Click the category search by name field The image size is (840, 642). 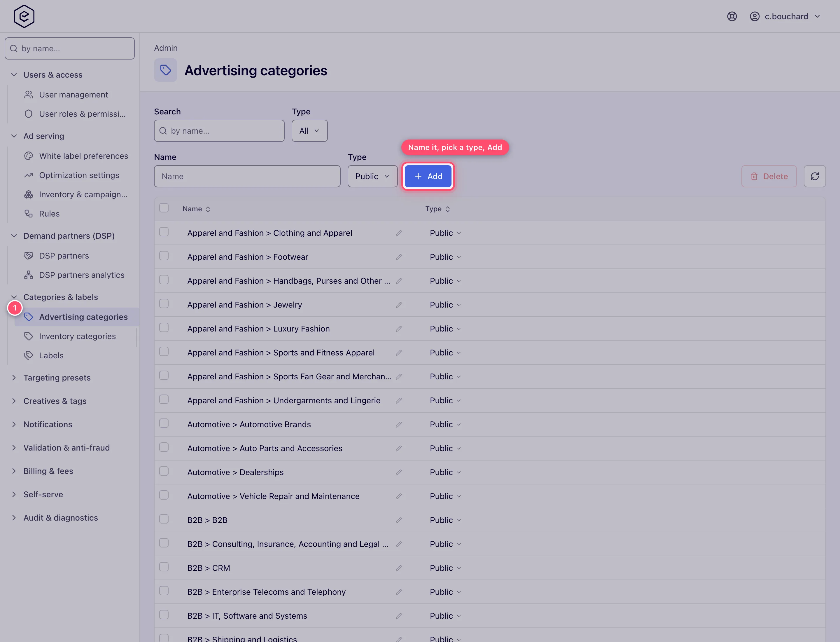click(219, 131)
